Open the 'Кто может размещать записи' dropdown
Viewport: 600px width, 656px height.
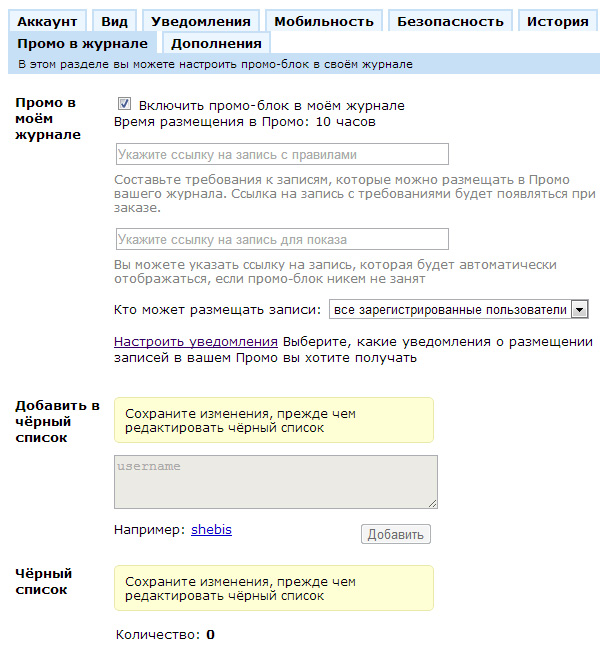coord(450,310)
